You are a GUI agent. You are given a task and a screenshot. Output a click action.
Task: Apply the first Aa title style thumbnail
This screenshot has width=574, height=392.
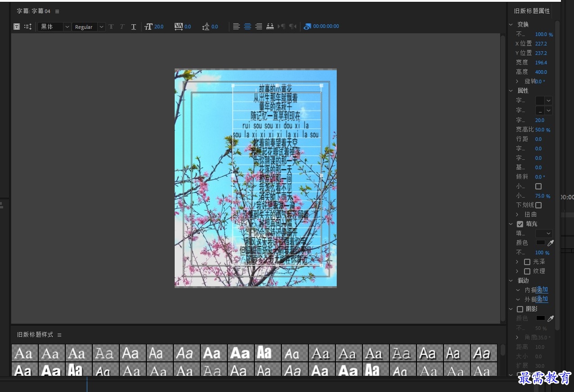(24, 353)
